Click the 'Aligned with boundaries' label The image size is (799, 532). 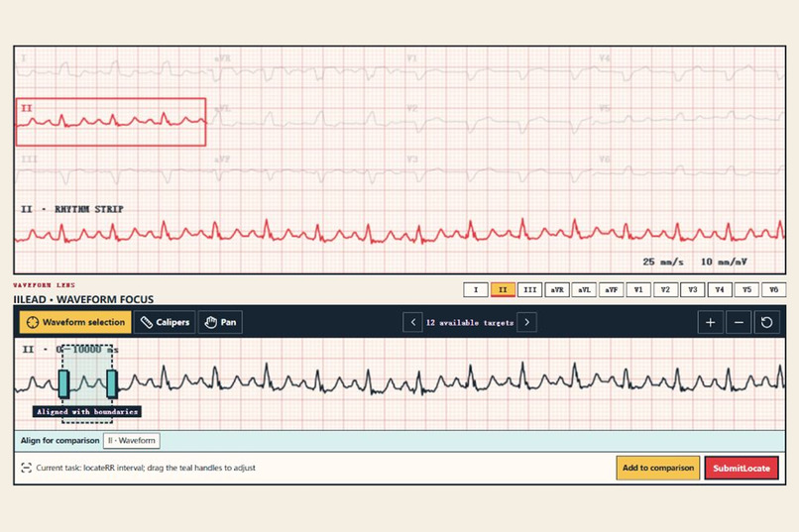click(x=87, y=411)
